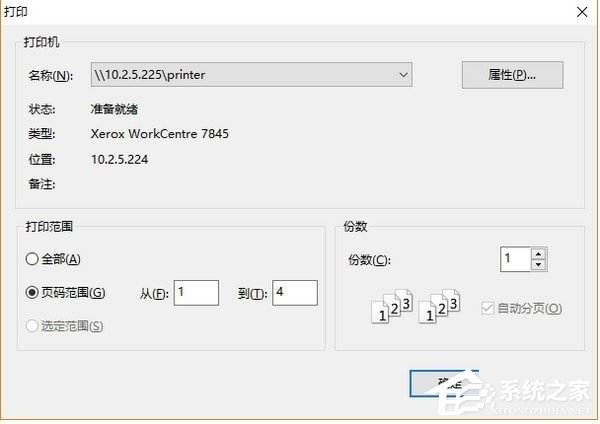
Task: Click the 从(F) start page field
Action: pos(196,292)
